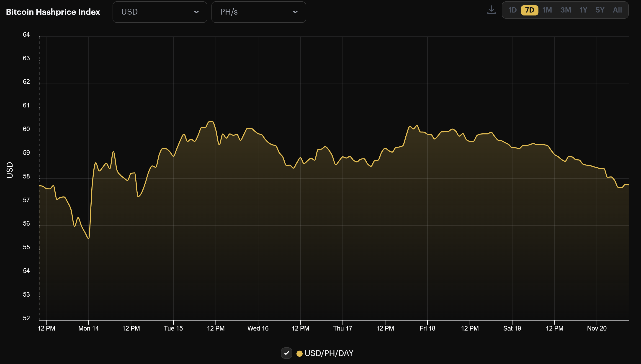641x364 pixels.
Task: Click the Nov 20 axis label
Action: pyautogui.click(x=597, y=328)
